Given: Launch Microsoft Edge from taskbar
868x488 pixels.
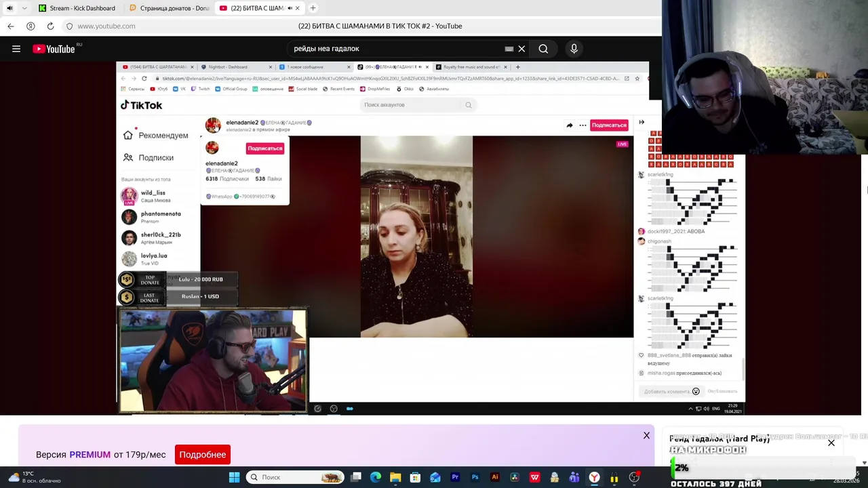Looking at the screenshot, I should [376, 477].
